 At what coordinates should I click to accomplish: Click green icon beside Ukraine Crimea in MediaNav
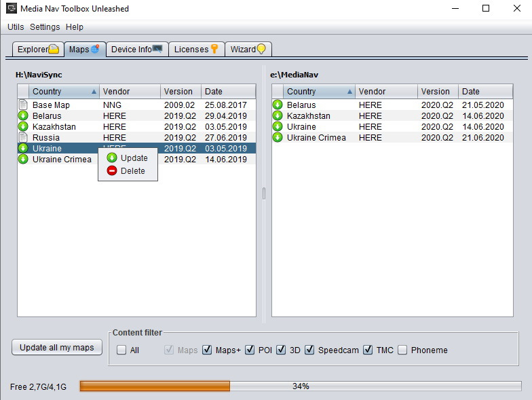click(278, 137)
